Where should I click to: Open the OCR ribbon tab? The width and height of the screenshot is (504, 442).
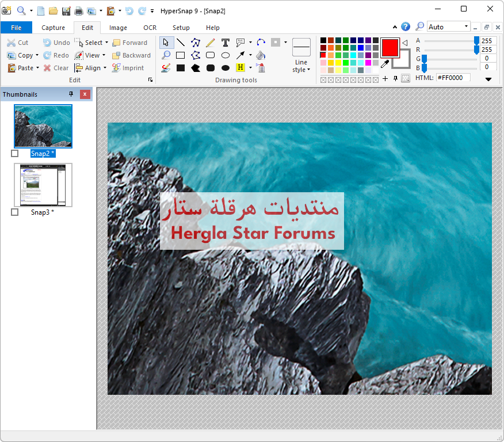click(150, 27)
